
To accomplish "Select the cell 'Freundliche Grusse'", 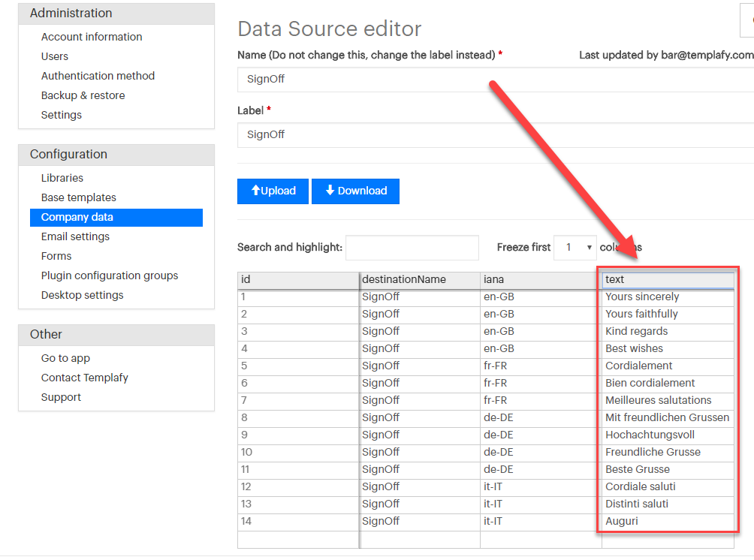I will coord(668,453).
